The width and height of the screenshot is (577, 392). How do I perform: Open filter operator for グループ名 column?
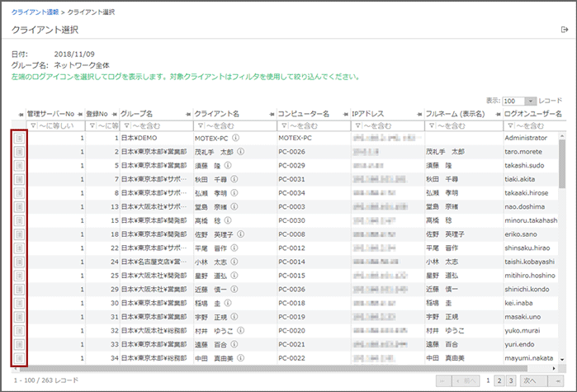(126, 126)
